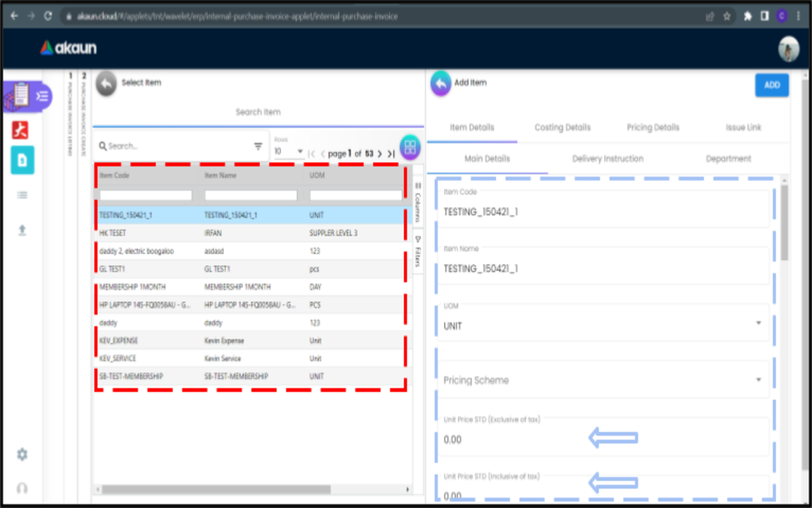Switch to the Costing Details tab

click(x=562, y=128)
